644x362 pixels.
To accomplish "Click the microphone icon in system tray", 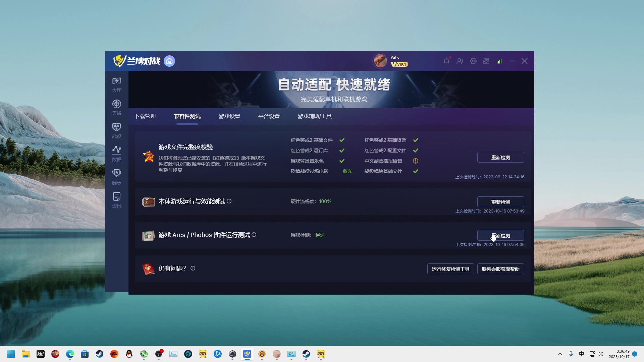I will coord(571,354).
